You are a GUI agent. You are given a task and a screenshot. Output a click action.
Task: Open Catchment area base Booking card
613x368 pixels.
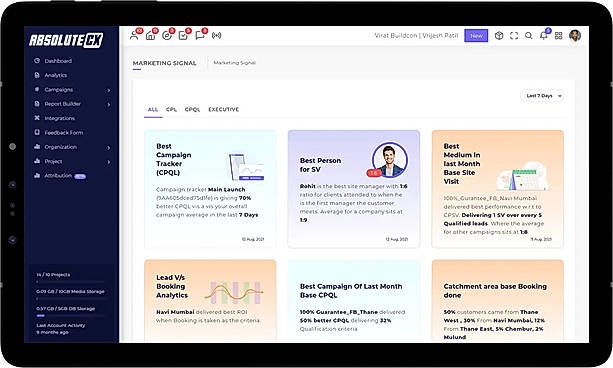(498, 301)
